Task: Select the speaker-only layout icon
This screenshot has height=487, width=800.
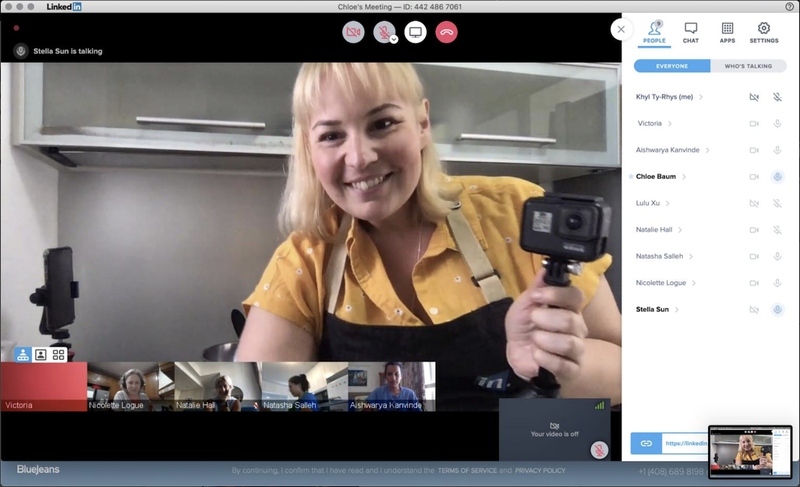Action: [x=41, y=354]
